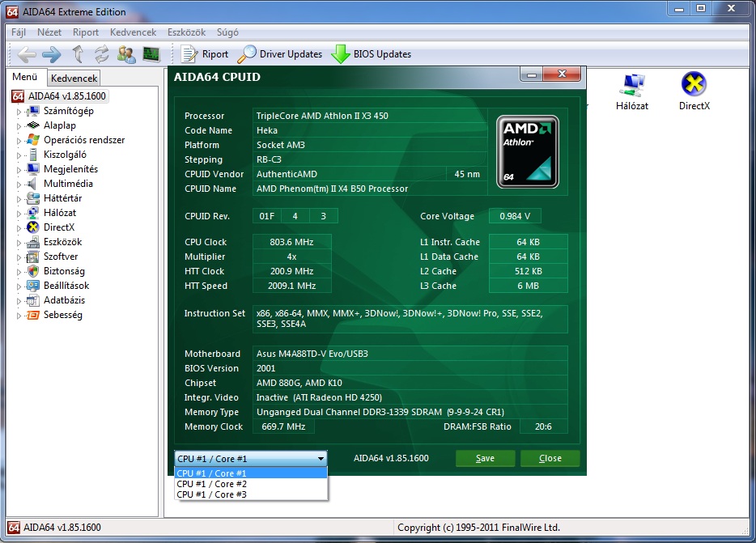Expand the Biztonság tree node

pyautogui.click(x=19, y=272)
